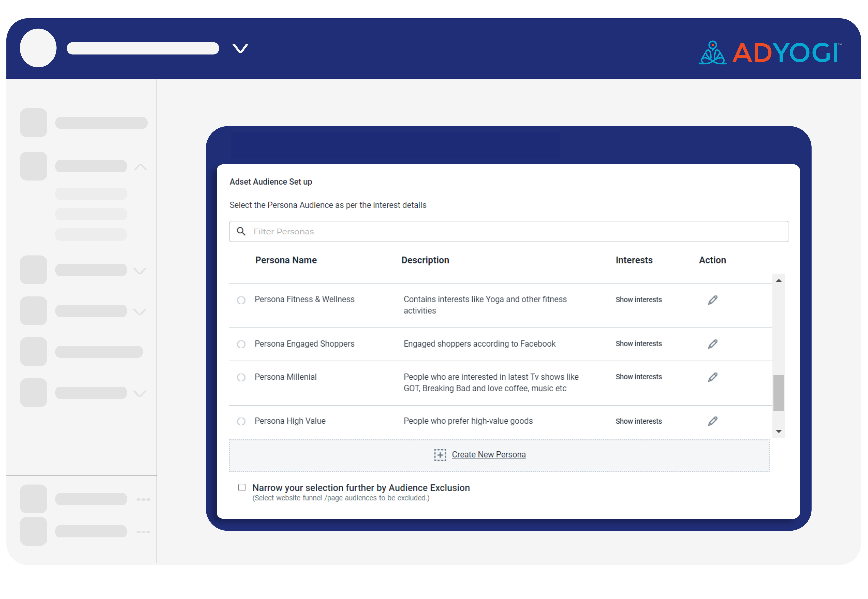
Task: Enable Audience Exclusion checkbox
Action: coord(242,487)
